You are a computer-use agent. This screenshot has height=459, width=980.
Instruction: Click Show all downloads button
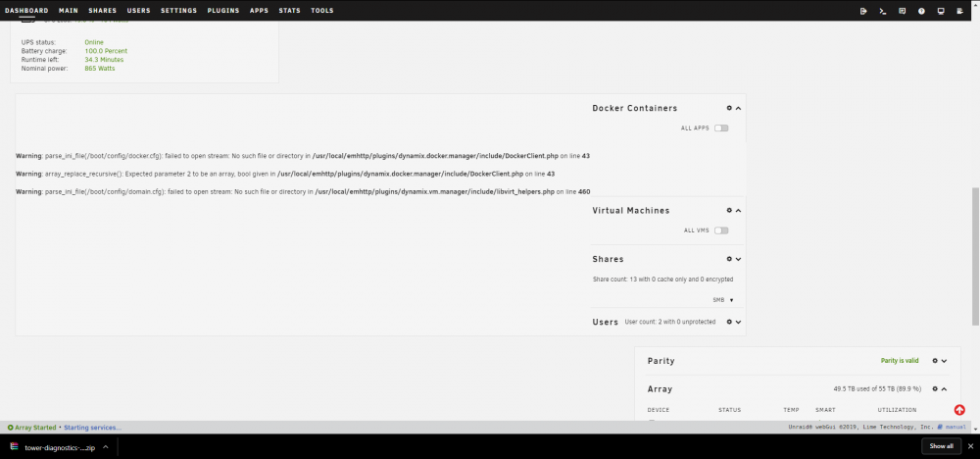point(941,446)
